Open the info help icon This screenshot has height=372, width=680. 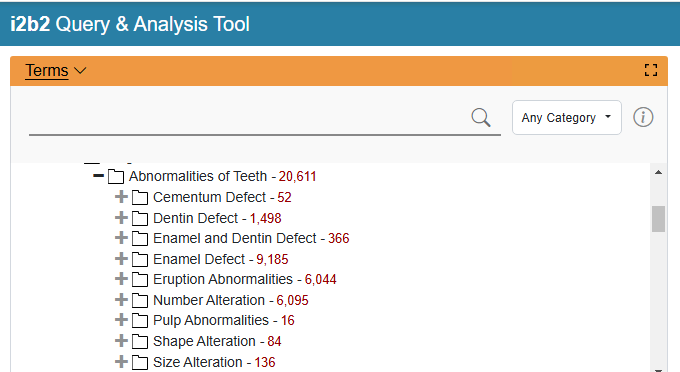643,117
